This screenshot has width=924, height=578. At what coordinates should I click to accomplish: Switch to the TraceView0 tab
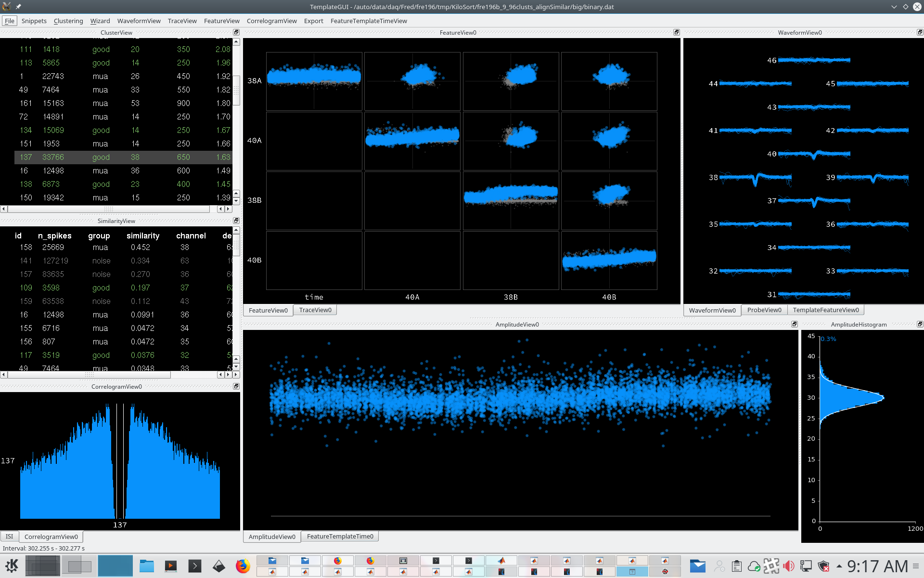pyautogui.click(x=315, y=310)
